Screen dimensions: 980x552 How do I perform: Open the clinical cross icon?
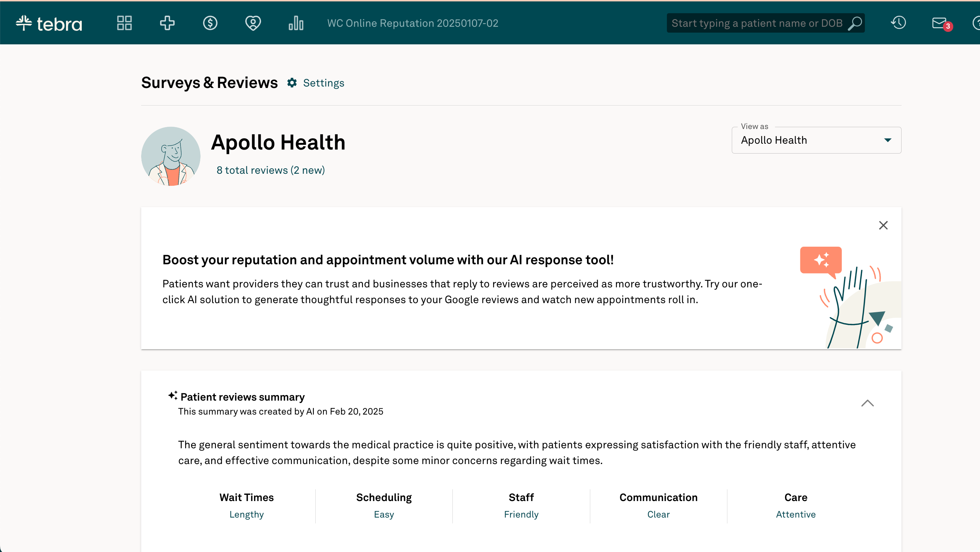coord(167,23)
